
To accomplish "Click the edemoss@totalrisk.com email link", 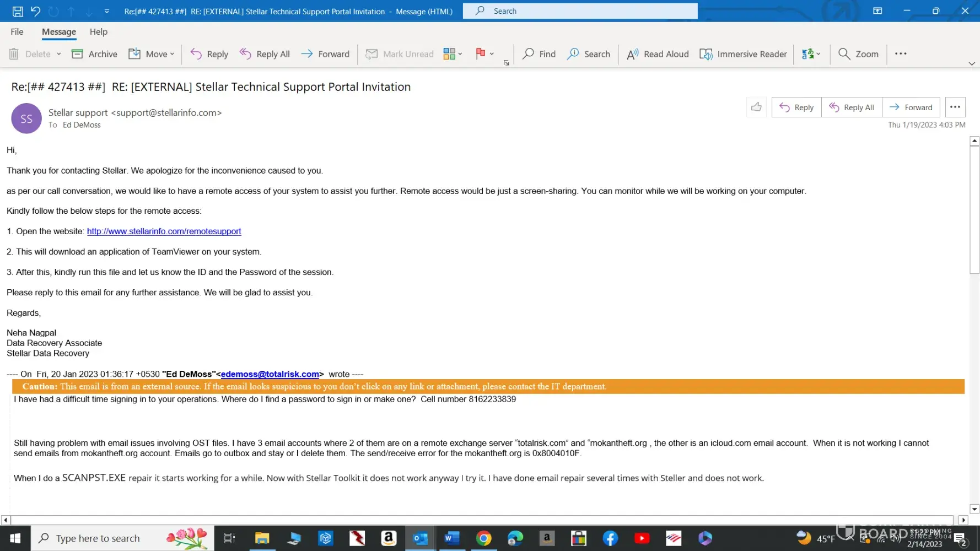I will pos(270,374).
